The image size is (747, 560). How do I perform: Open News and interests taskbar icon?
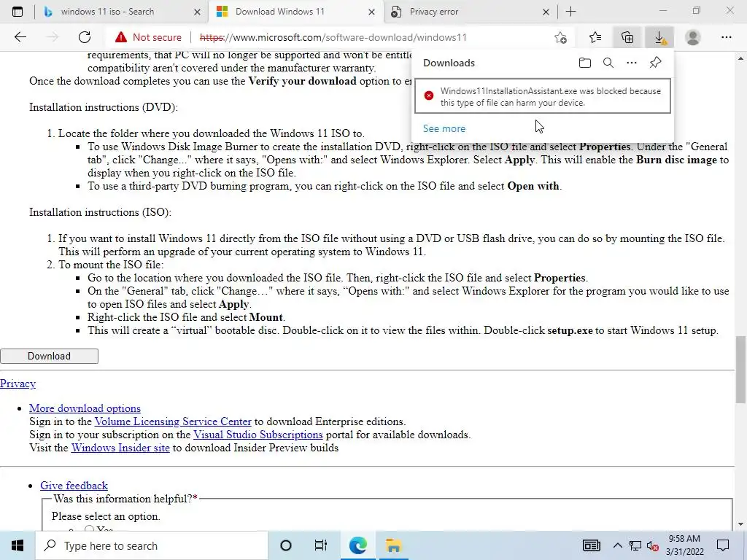591,545
